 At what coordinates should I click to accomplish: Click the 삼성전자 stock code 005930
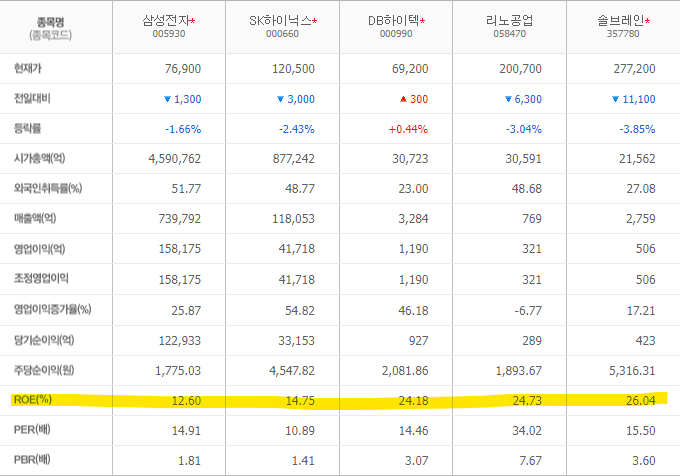coord(169,34)
